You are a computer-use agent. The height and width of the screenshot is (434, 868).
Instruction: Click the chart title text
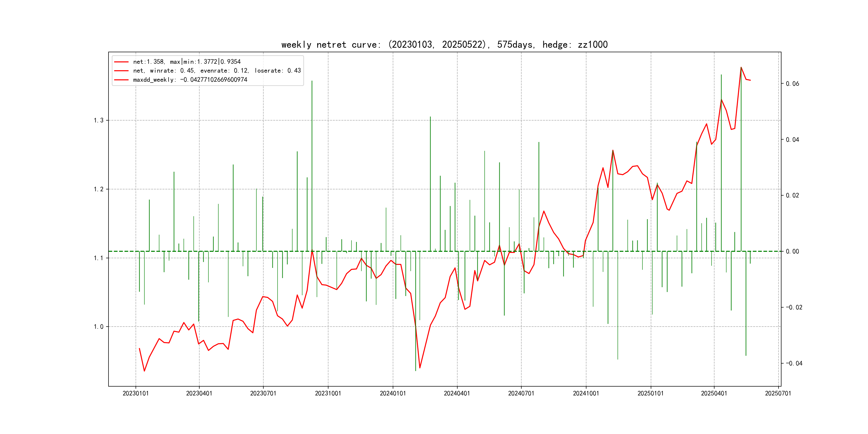click(444, 44)
